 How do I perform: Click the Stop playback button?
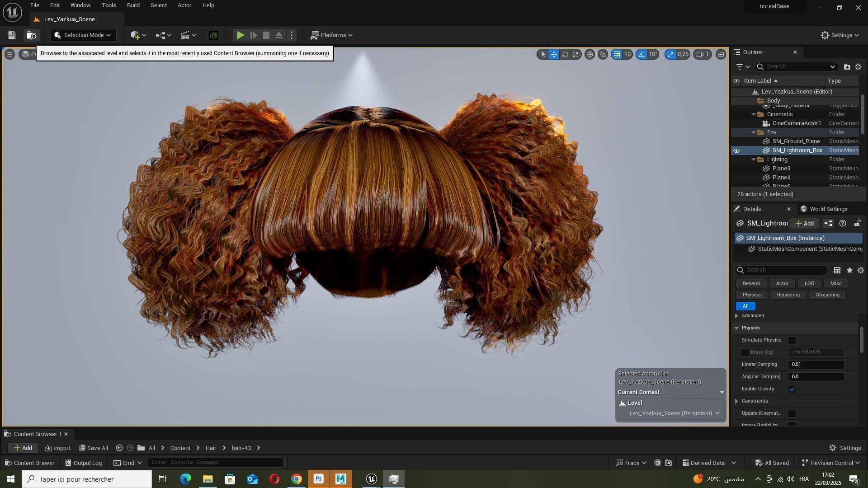click(266, 35)
